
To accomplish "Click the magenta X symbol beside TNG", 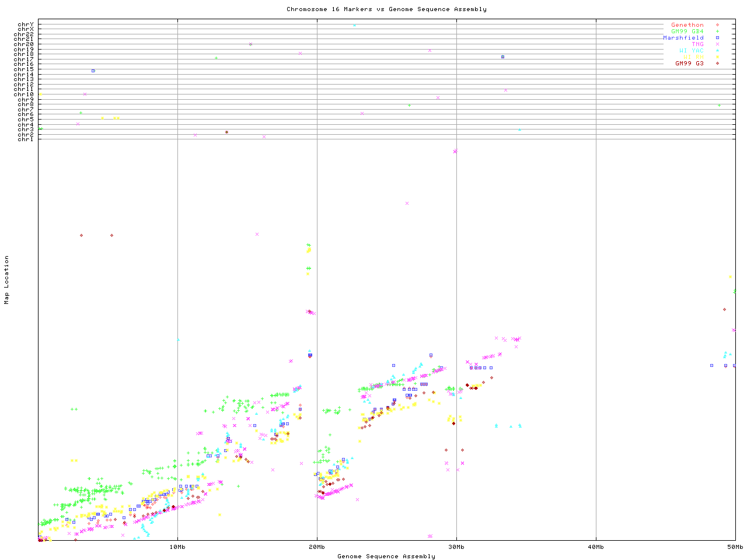I will coord(717,44).
